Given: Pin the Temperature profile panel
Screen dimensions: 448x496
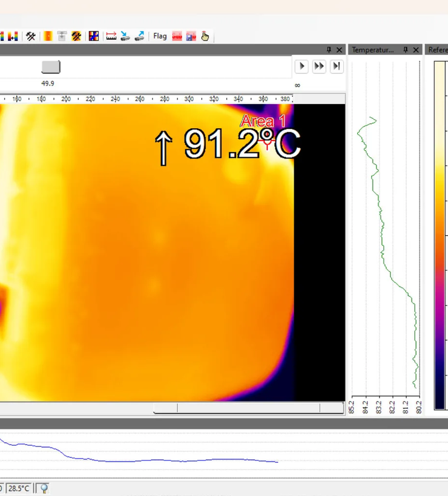Looking at the screenshot, I should (406, 50).
